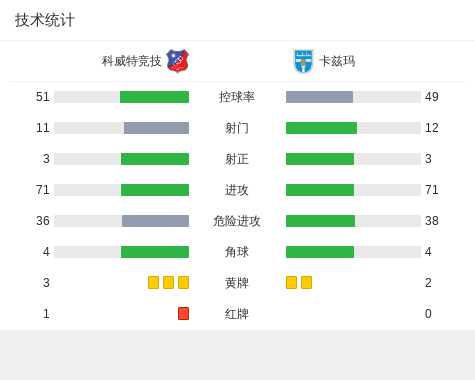Click the away dangerous attacks bar showing 38

[x=320, y=221]
